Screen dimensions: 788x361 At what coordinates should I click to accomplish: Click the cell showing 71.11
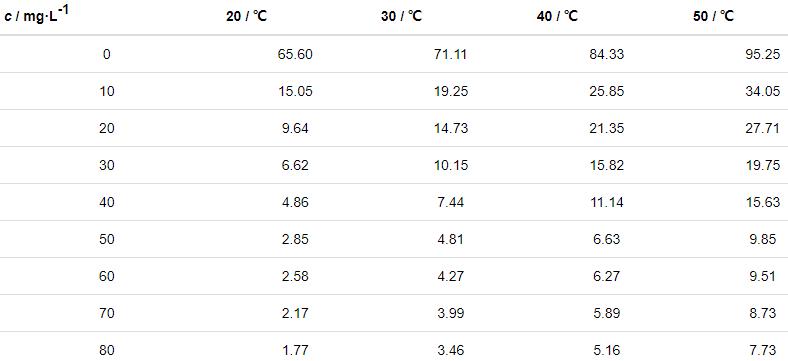tap(451, 54)
